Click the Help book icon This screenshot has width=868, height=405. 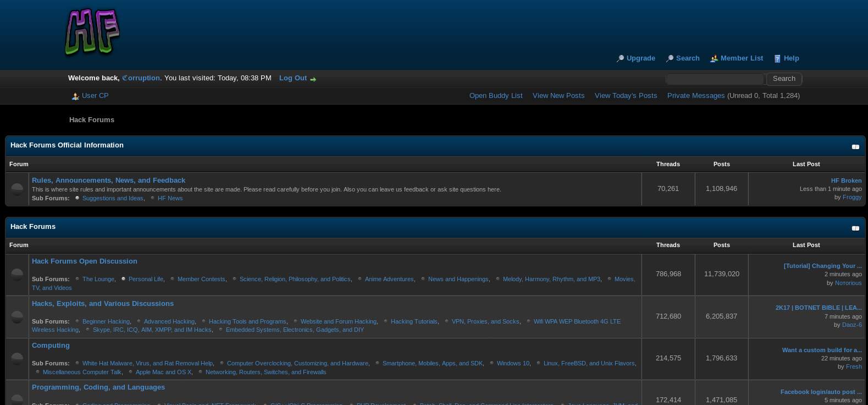click(x=777, y=58)
